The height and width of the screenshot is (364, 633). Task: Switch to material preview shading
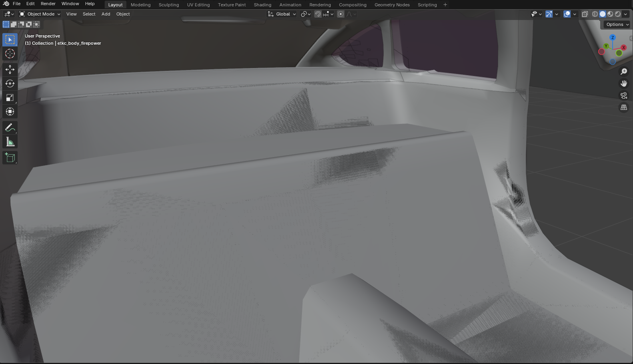coord(610,14)
